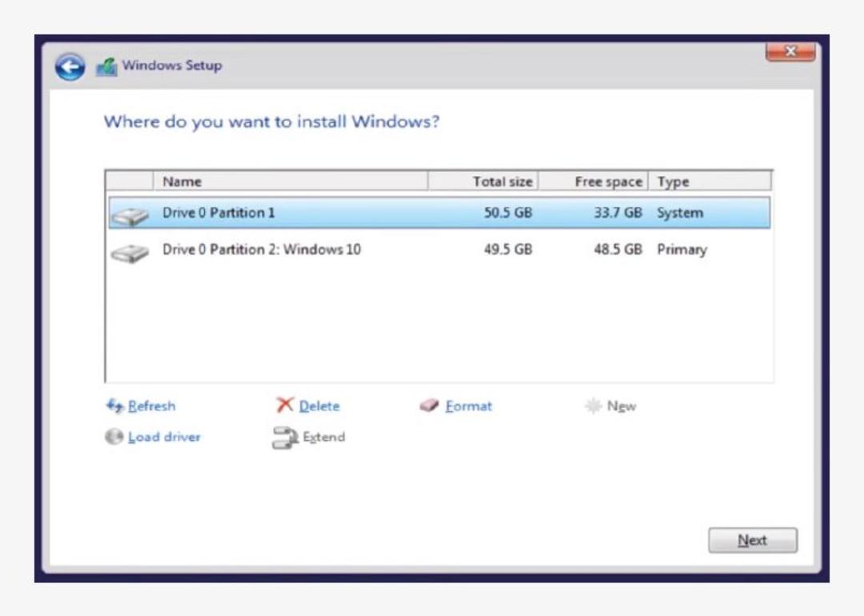
Task: Click the 33.7 GB free space cell
Action: point(618,213)
